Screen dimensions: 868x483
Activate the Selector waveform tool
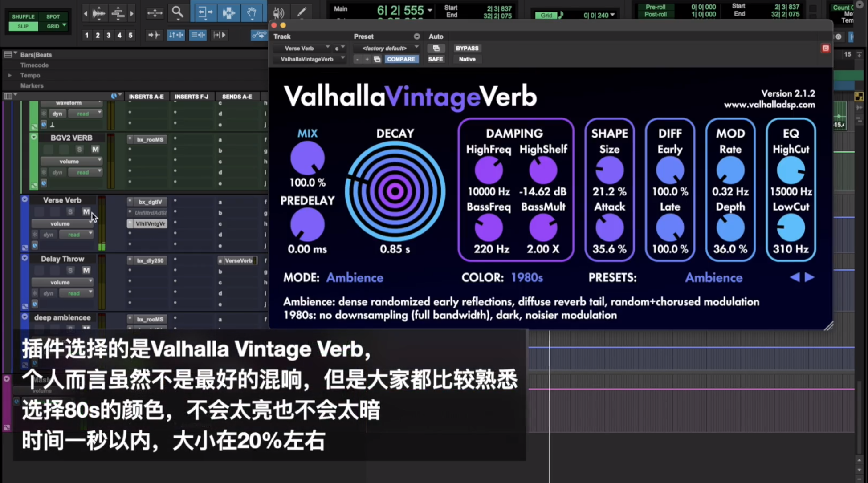tap(228, 12)
